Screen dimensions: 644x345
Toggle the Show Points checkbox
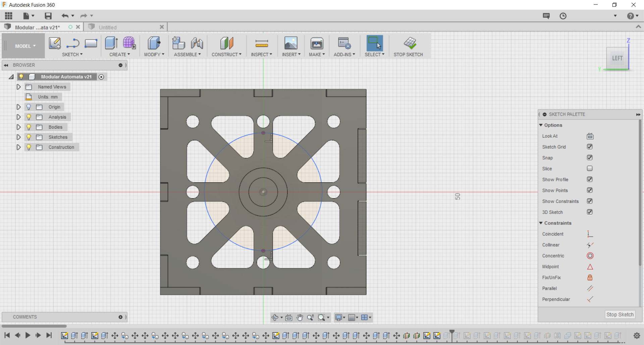point(590,190)
